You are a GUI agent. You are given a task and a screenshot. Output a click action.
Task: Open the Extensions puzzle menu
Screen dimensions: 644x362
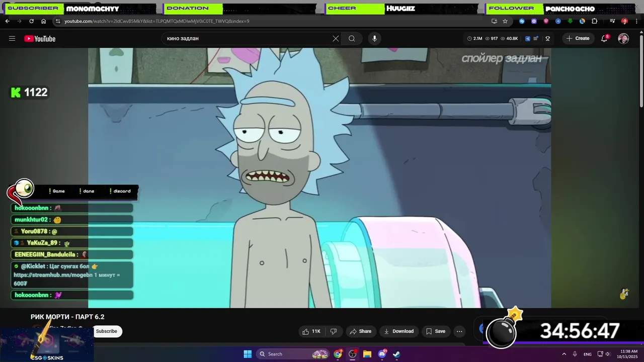(594, 21)
